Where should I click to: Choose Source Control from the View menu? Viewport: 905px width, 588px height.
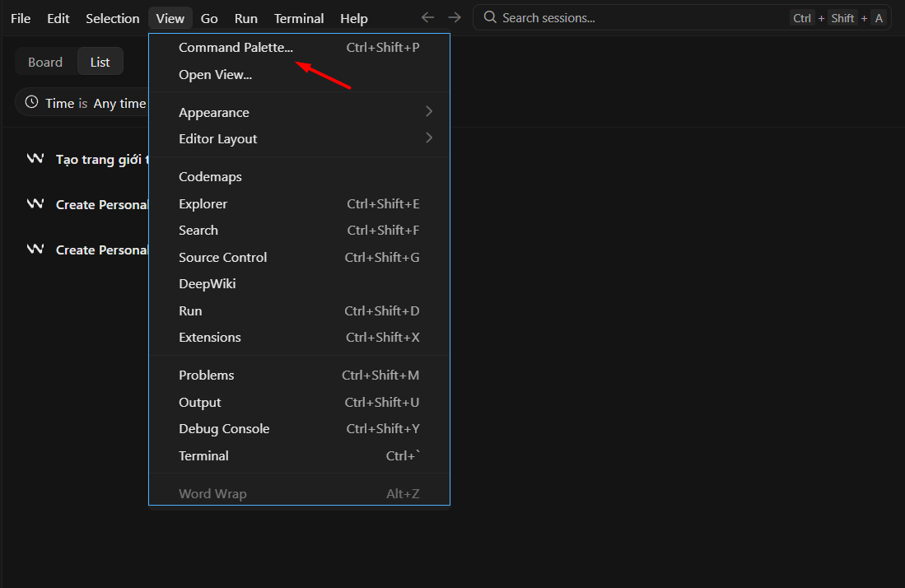(299, 258)
